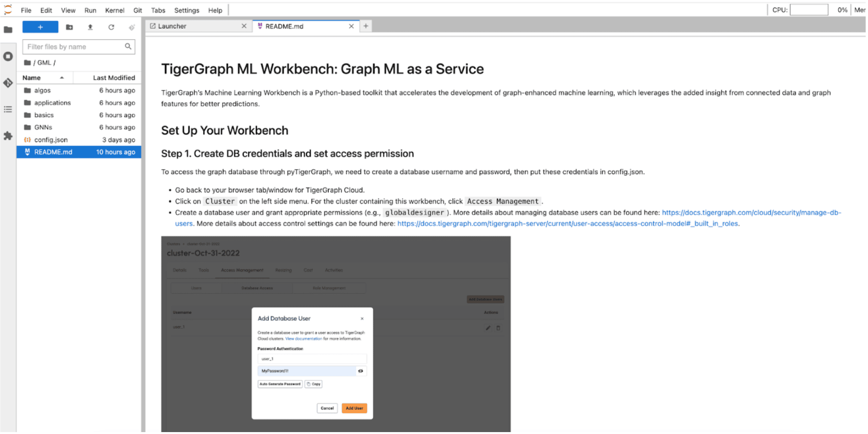This screenshot has height=434, width=868.
Task: Close the Launcher tab
Action: [244, 26]
